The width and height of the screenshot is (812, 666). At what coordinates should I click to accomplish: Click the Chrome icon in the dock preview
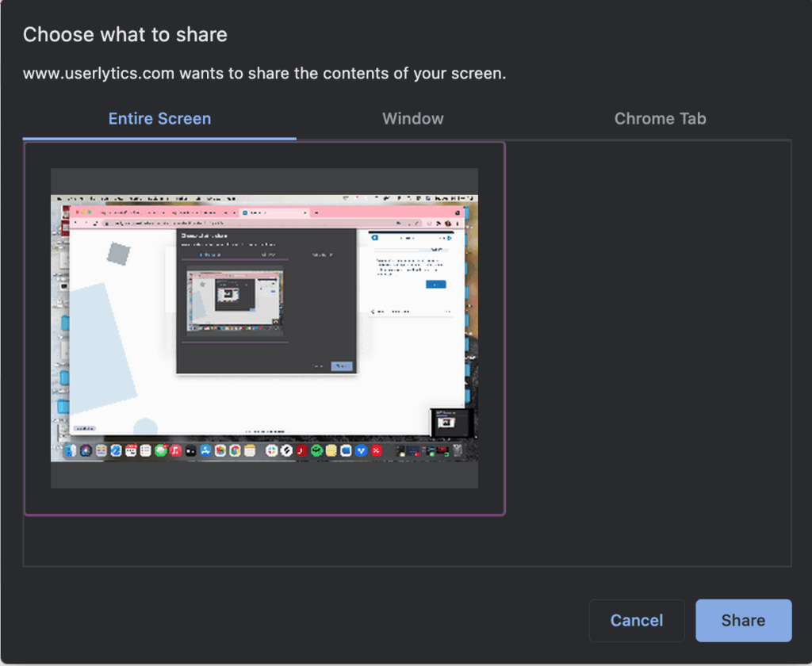235,450
